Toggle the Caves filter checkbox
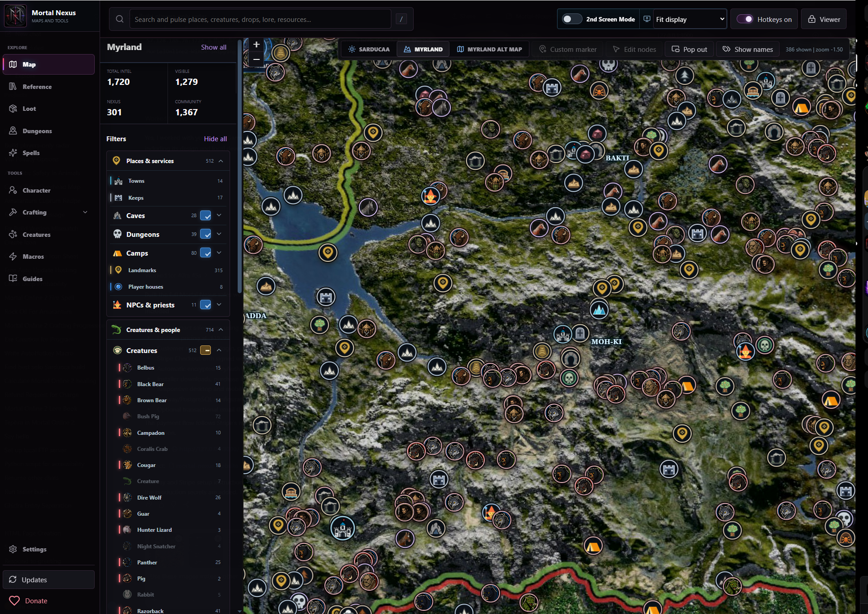 [x=205, y=215]
